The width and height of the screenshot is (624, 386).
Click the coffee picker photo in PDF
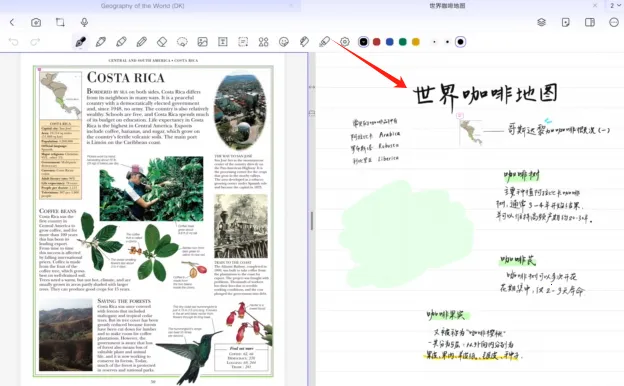click(151, 189)
